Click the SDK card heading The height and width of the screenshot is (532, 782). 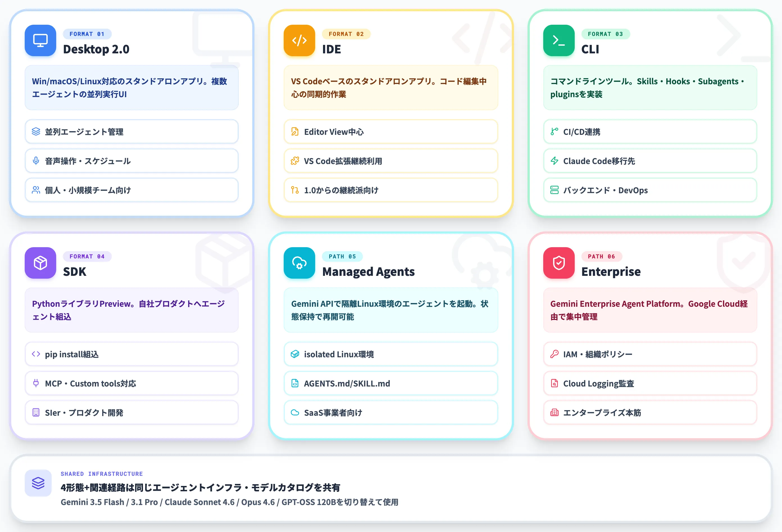[x=75, y=272]
